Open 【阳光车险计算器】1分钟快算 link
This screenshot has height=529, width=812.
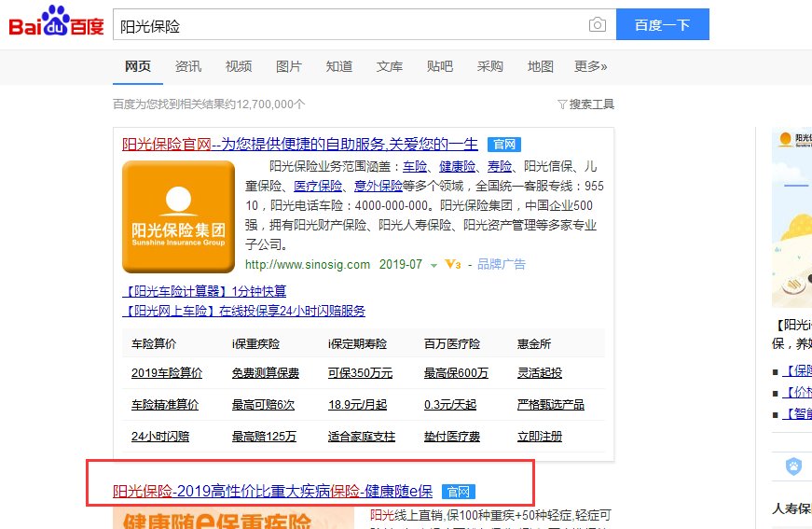pyautogui.click(x=204, y=291)
